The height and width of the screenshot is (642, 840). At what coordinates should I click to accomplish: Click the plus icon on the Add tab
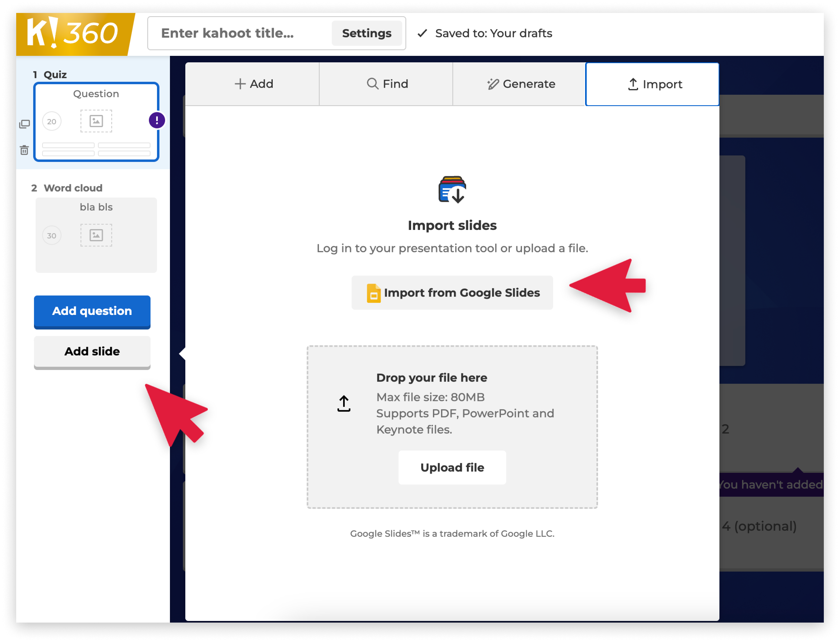[240, 84]
